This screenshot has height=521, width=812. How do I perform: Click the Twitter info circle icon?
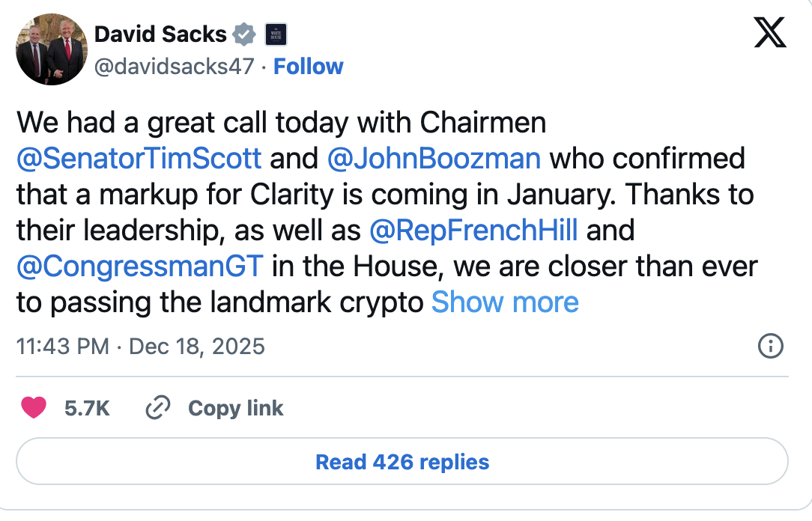point(771,346)
